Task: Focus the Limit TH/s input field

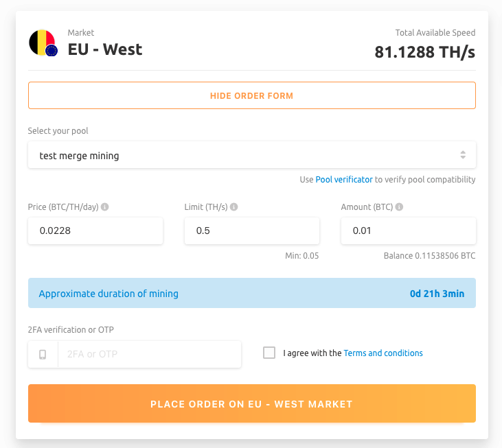Action: pyautogui.click(x=251, y=231)
